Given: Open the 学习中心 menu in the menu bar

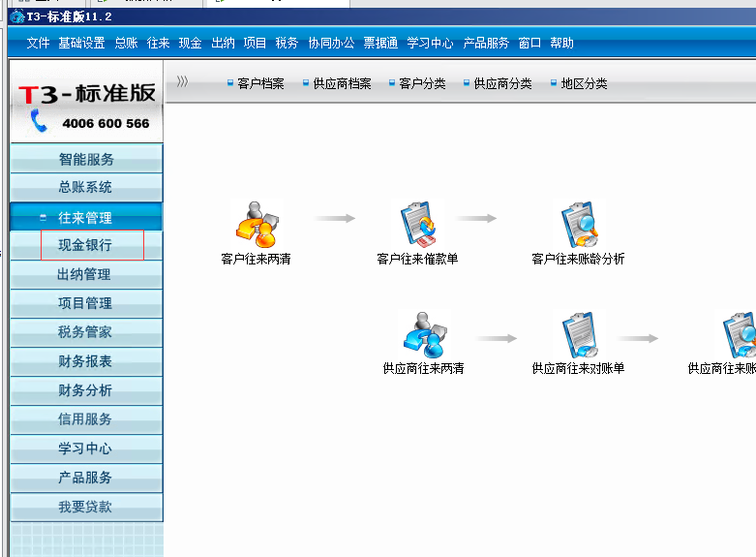Looking at the screenshot, I should pyautogui.click(x=430, y=43).
